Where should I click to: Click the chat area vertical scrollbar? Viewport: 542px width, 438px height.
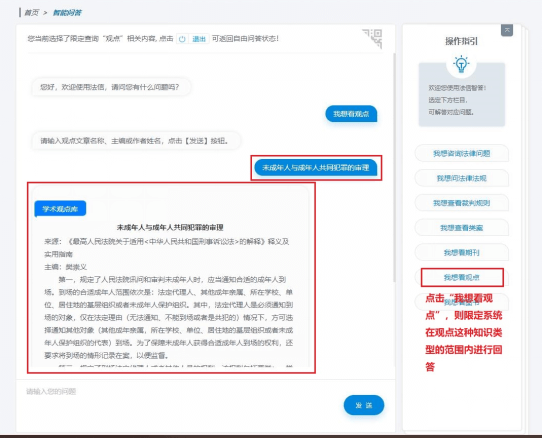click(394, 168)
